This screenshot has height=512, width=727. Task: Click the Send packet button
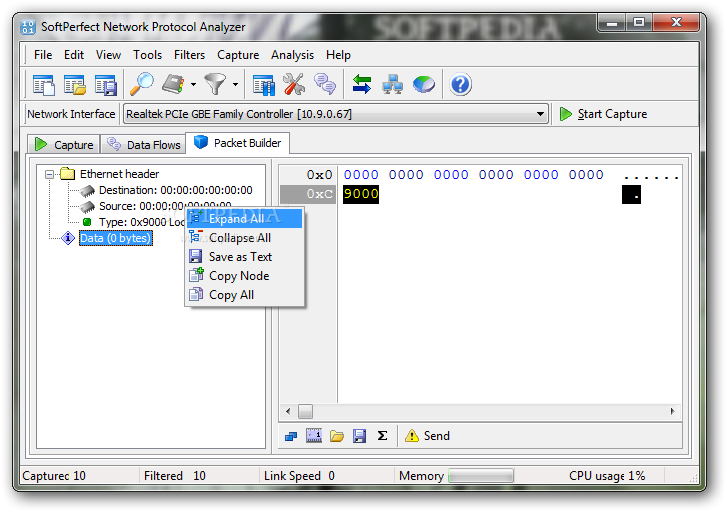[x=427, y=435]
